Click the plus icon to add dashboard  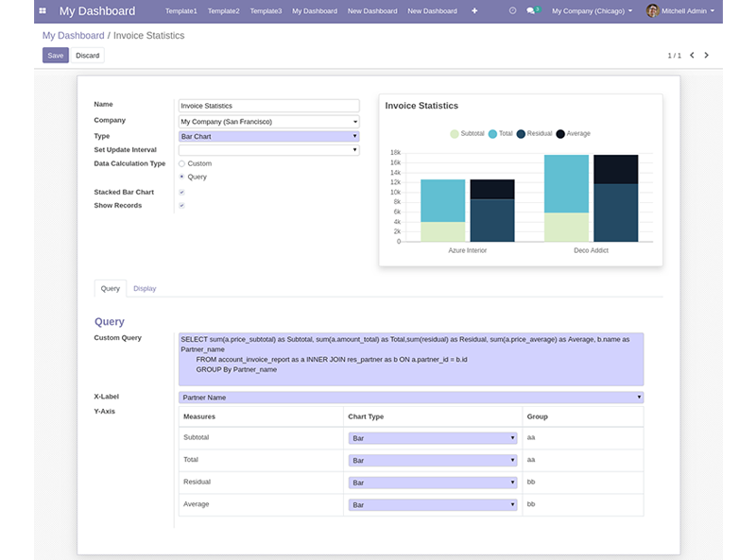(x=474, y=11)
